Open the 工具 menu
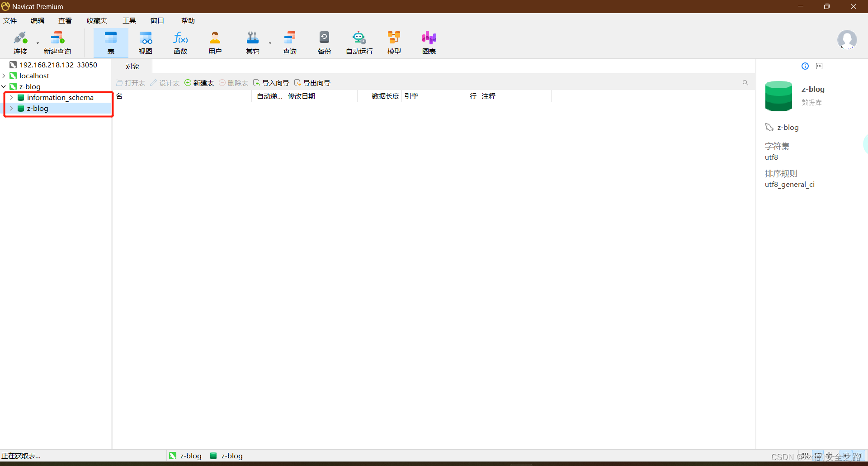Viewport: 868px width, 466px height. click(x=129, y=21)
